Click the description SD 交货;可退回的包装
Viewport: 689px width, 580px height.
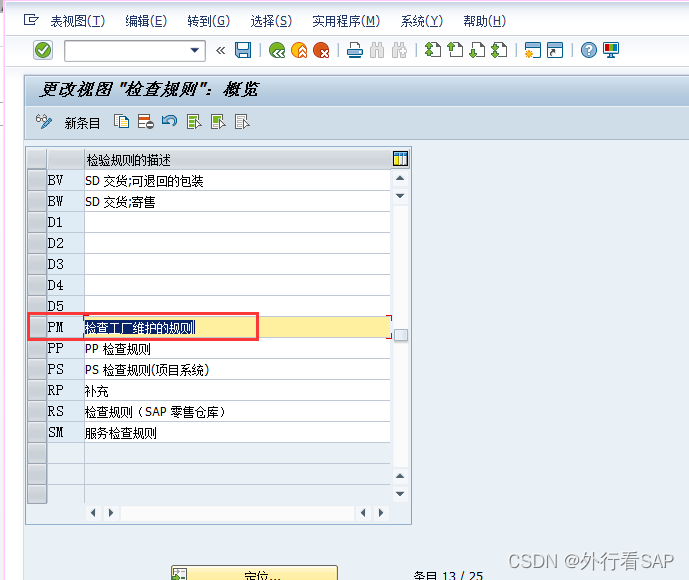click(237, 181)
